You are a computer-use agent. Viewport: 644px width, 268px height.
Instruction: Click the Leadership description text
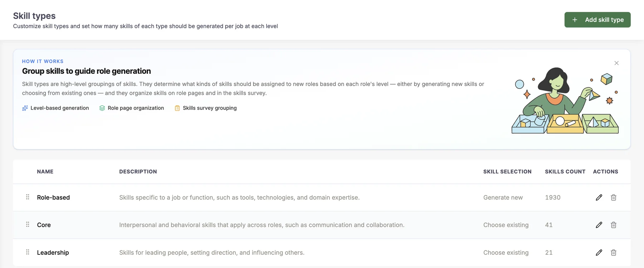[x=212, y=253]
